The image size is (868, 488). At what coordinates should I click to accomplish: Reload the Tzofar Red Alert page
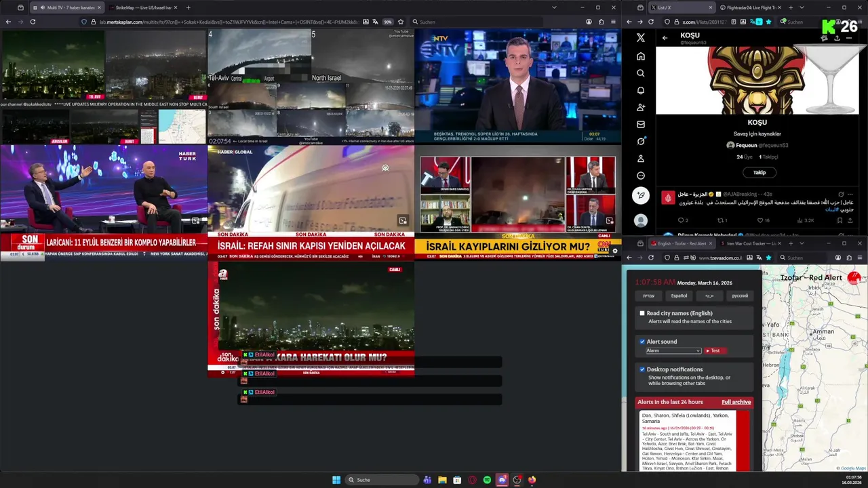[651, 258]
